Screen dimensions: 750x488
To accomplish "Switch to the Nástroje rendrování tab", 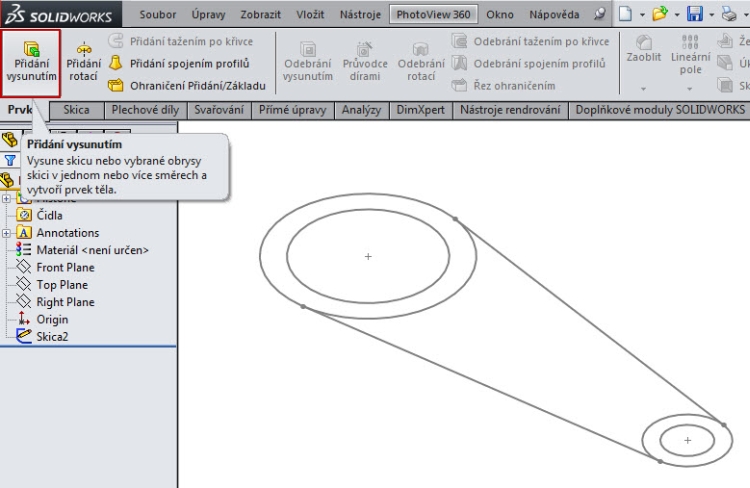I will pyautogui.click(x=510, y=110).
